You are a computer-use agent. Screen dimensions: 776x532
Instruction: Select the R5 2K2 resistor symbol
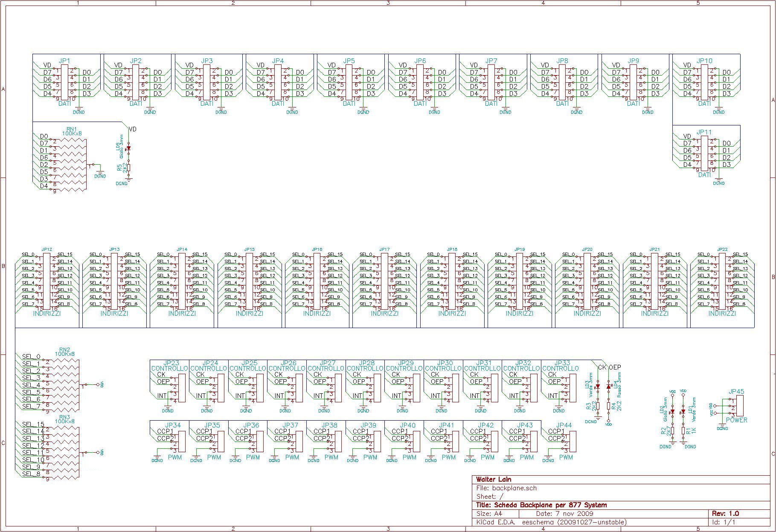click(128, 168)
